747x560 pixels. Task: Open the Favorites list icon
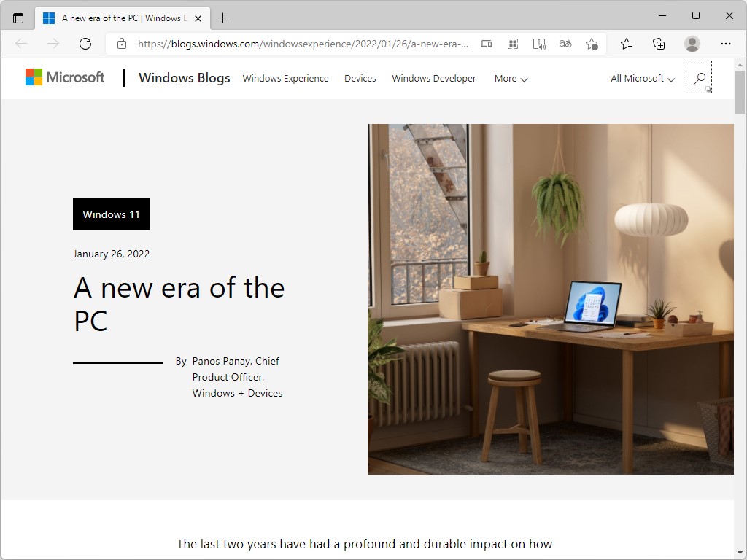(626, 44)
